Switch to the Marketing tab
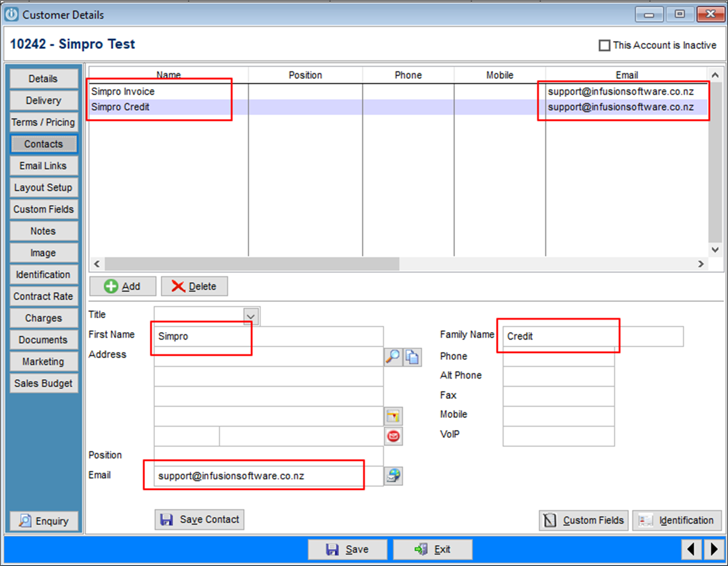 (x=44, y=361)
